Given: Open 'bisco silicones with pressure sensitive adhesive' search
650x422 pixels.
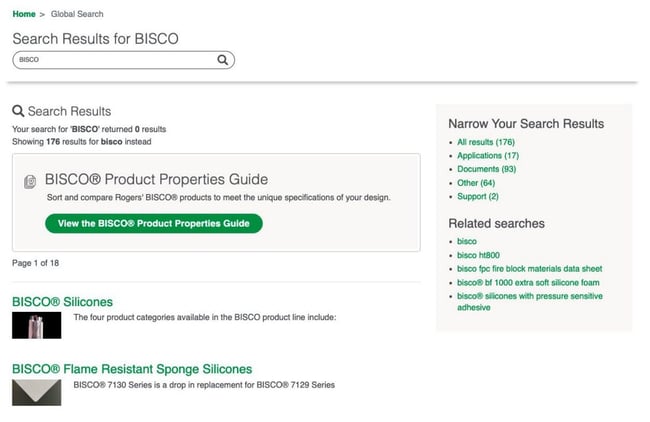Looking at the screenshot, I should [x=530, y=302].
